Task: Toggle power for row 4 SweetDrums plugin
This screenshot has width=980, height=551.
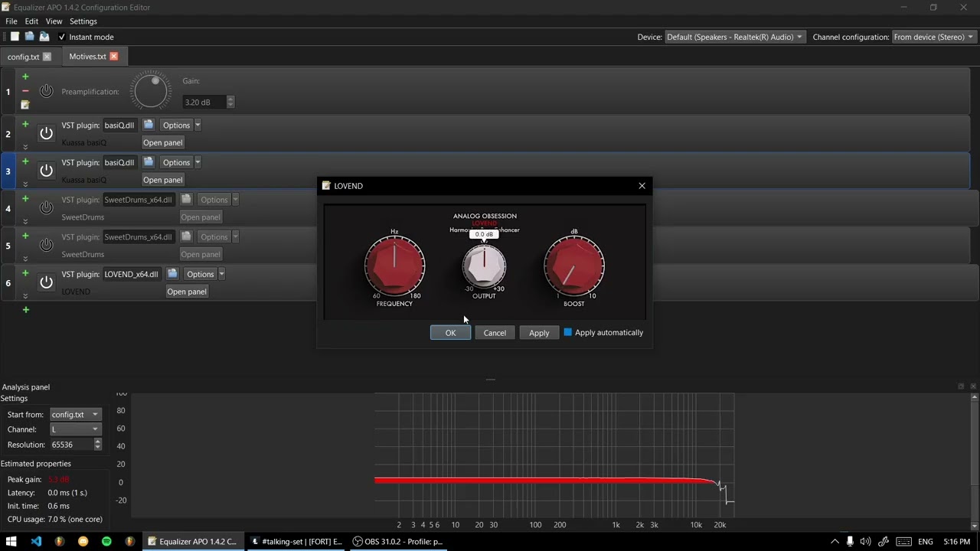Action: pyautogui.click(x=47, y=207)
